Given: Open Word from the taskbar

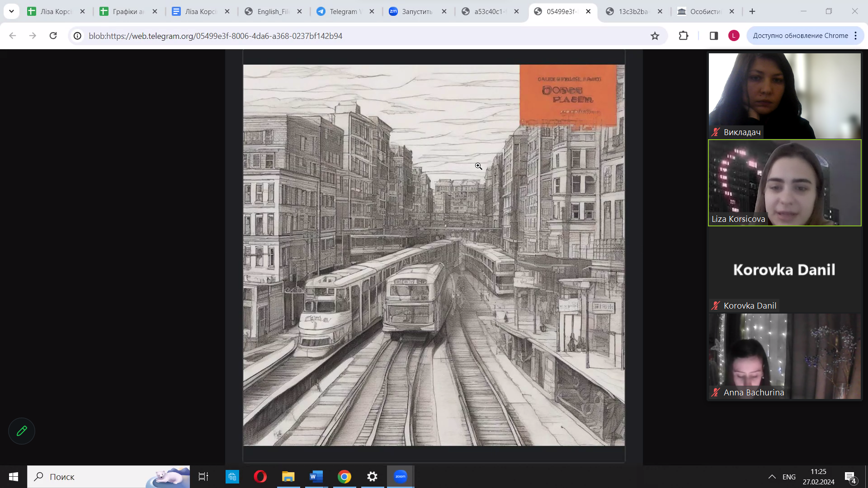Looking at the screenshot, I should click(x=316, y=477).
